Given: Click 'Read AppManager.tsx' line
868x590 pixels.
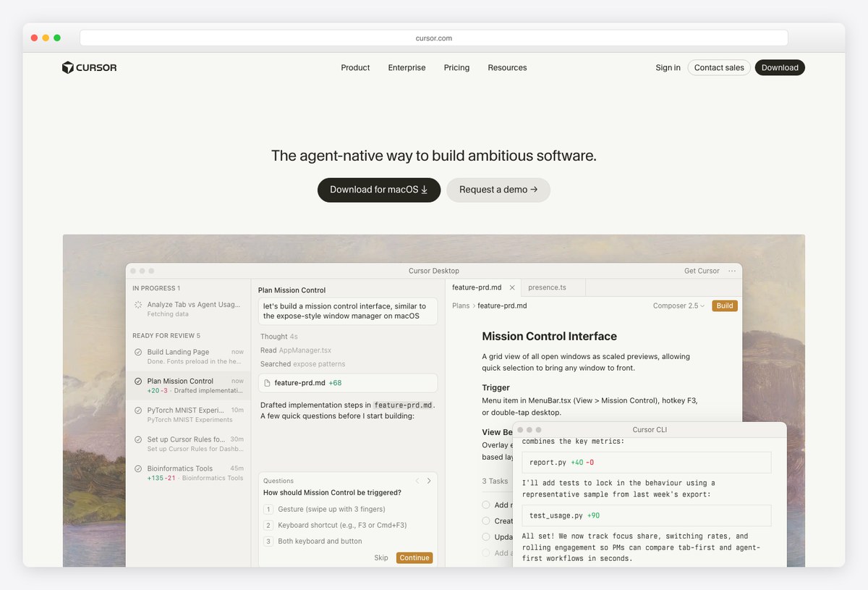Looking at the screenshot, I should [296, 350].
